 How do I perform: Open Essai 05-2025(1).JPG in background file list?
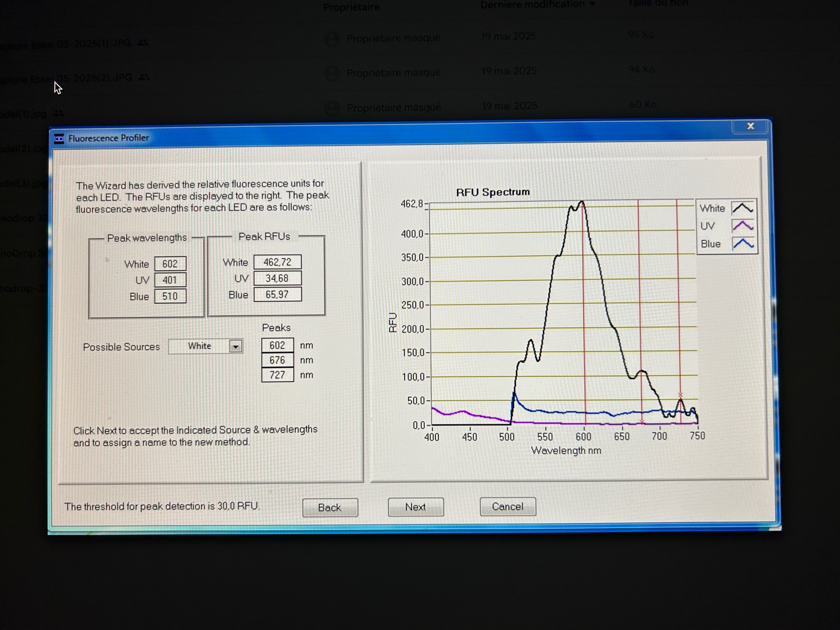point(66,44)
